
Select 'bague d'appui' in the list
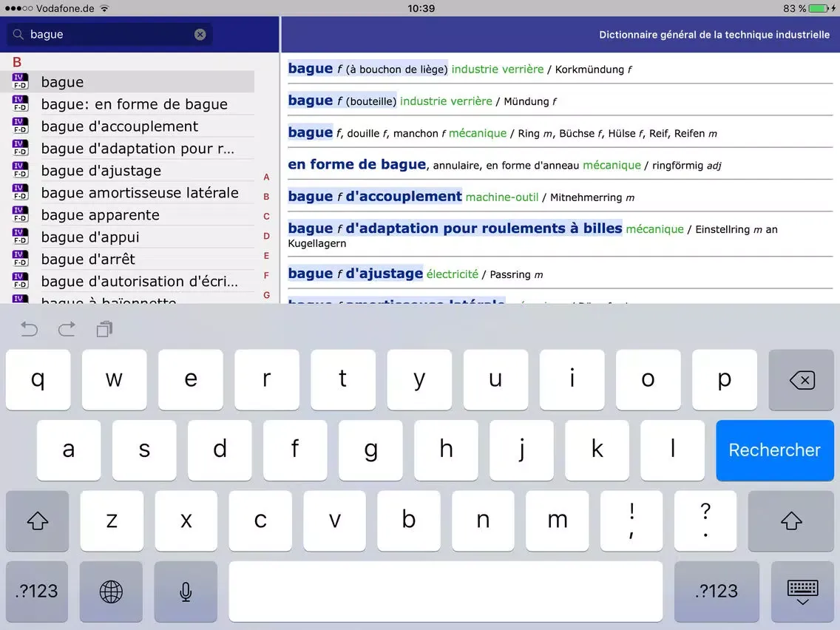coord(127,237)
